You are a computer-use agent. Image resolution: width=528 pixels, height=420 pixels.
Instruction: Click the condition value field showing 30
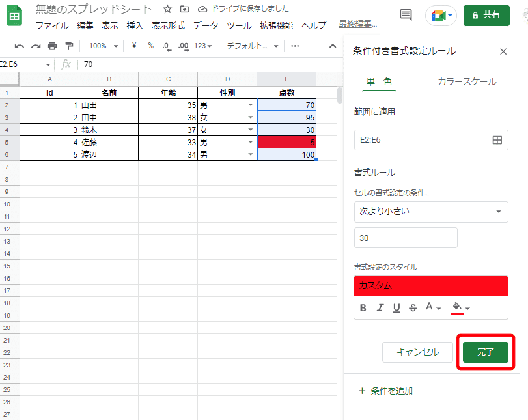pos(406,238)
